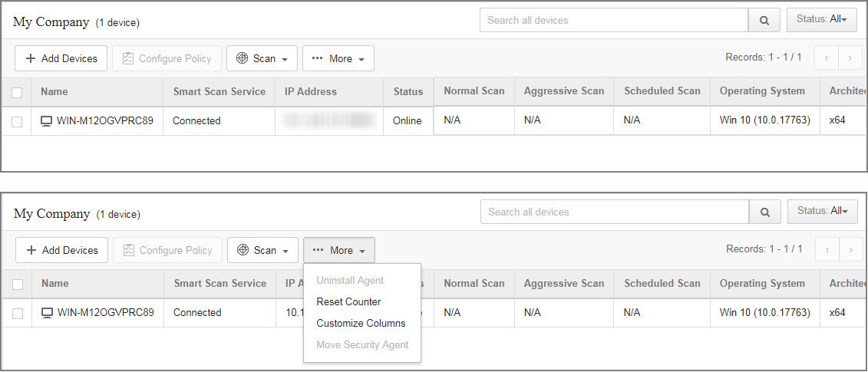868x372 pixels.
Task: Click the magnifier search icon in upper panel
Action: point(764,21)
